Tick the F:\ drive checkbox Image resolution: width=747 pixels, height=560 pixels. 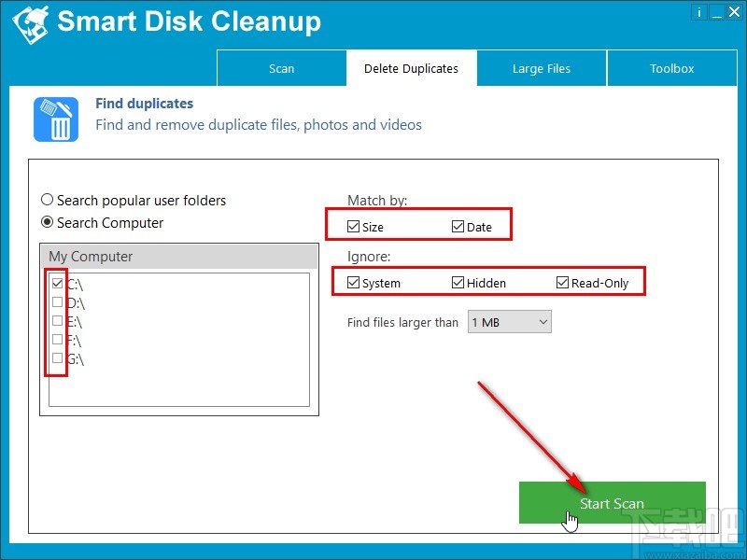(57, 339)
